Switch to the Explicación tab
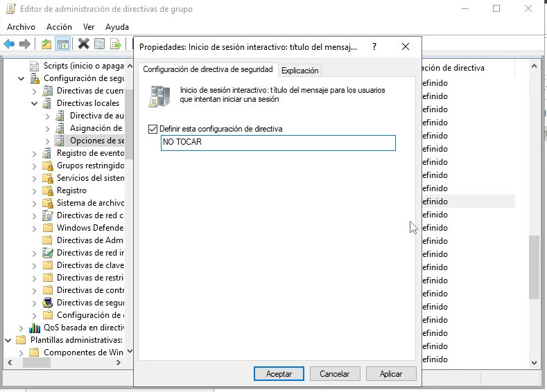 pos(299,71)
